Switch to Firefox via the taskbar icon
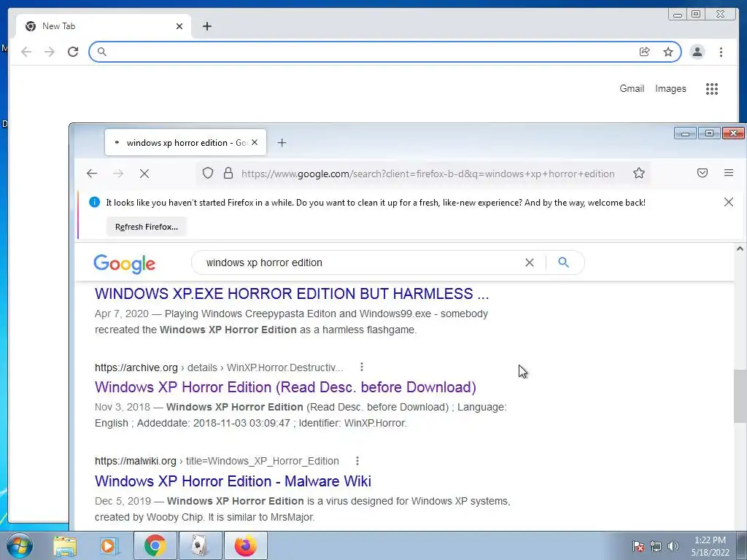Screen dimensions: 747x560 (245, 545)
